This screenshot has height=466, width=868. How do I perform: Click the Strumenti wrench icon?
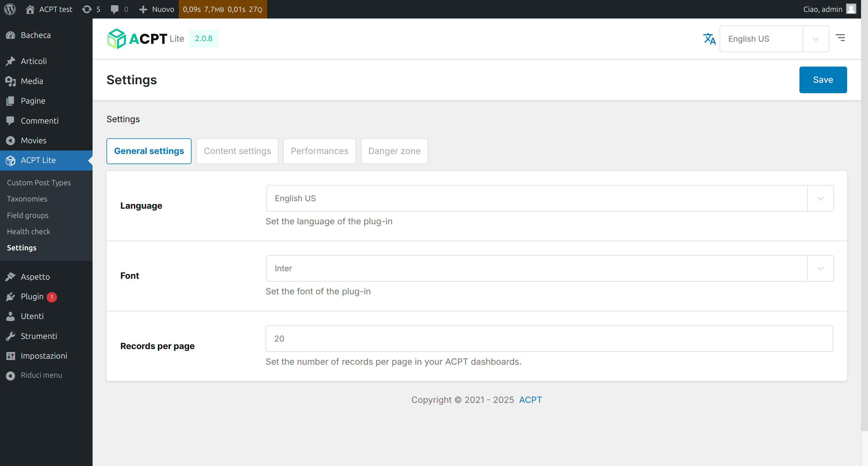tap(10, 336)
